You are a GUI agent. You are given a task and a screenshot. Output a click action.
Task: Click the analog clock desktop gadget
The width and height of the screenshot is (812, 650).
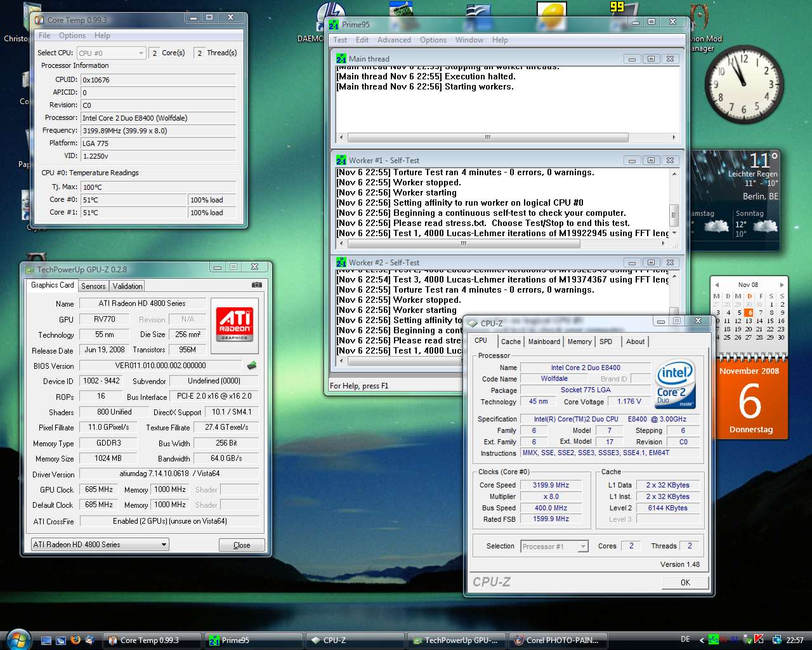(743, 87)
